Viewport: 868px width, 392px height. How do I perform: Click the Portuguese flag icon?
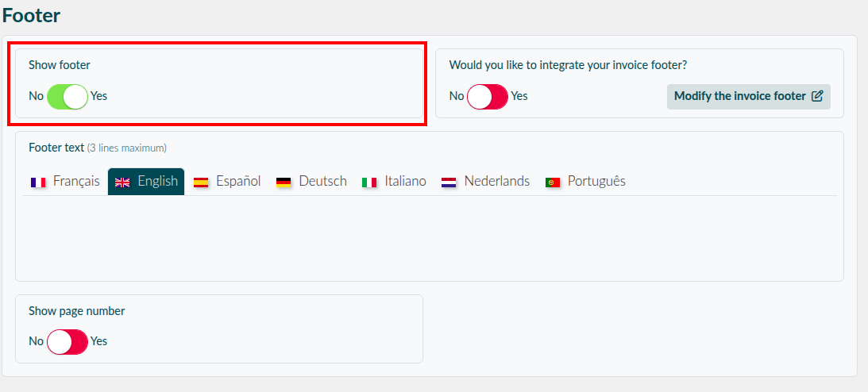click(x=553, y=182)
